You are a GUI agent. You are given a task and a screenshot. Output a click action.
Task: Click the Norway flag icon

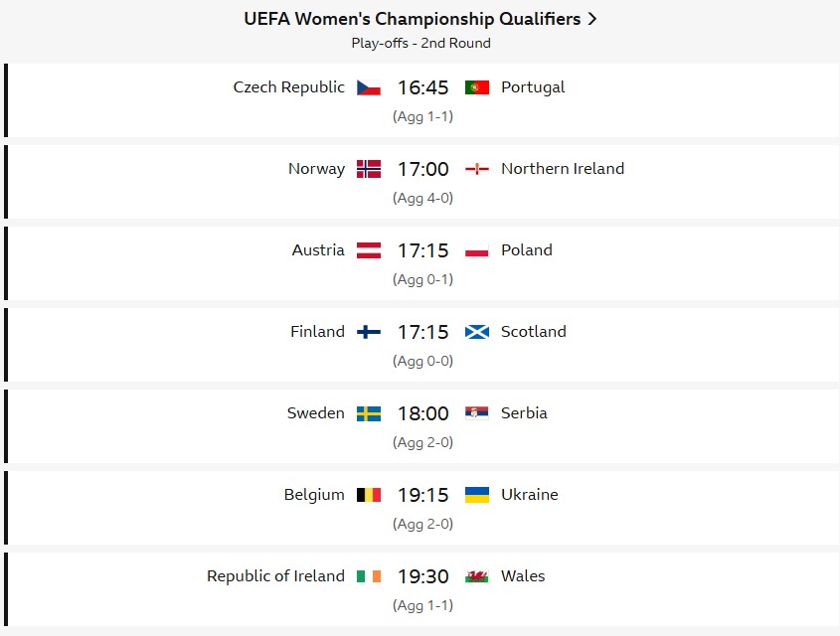pyautogui.click(x=369, y=169)
